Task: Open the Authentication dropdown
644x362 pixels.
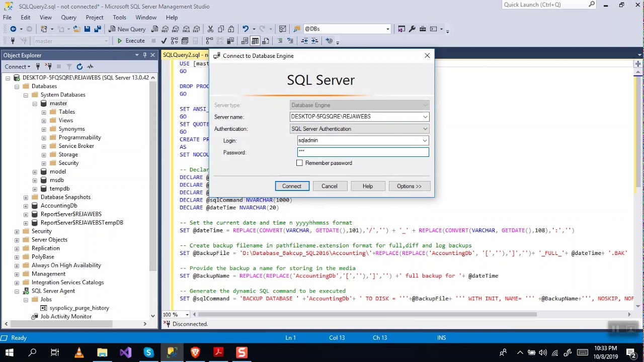Action: tap(425, 129)
